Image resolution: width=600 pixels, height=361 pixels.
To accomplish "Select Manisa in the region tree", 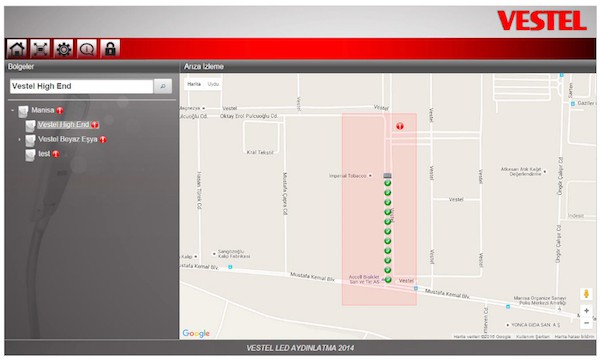I will click(x=42, y=110).
